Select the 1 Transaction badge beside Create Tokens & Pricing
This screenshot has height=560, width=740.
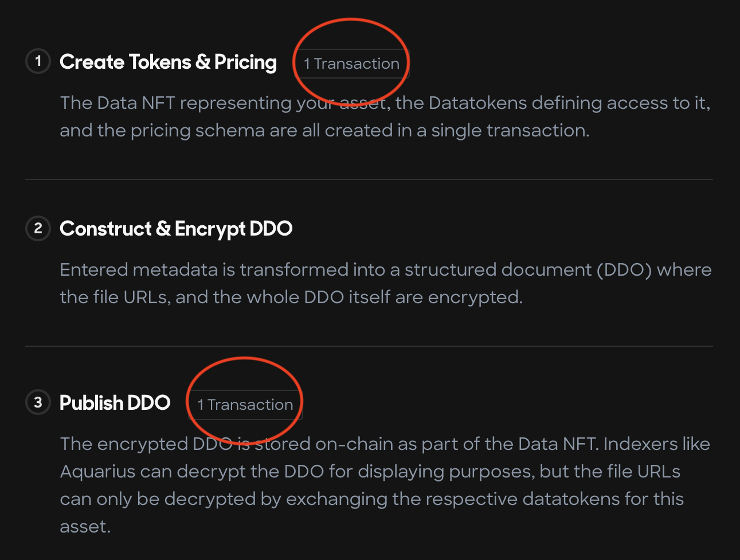click(351, 64)
